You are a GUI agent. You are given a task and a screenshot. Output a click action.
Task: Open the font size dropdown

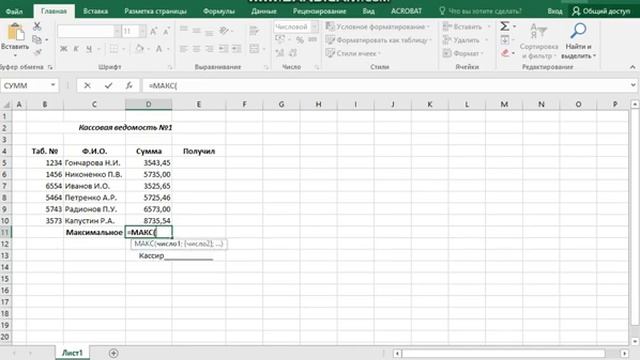pyautogui.click(x=142, y=31)
